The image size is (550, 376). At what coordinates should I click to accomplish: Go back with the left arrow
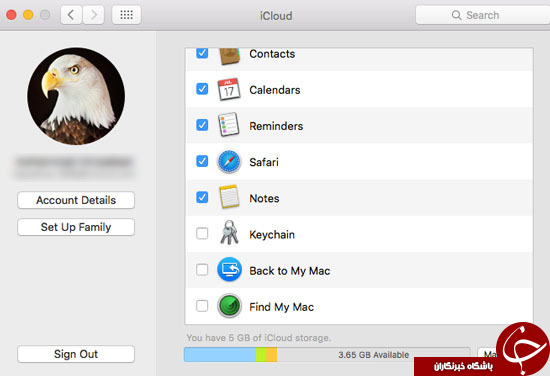(71, 15)
